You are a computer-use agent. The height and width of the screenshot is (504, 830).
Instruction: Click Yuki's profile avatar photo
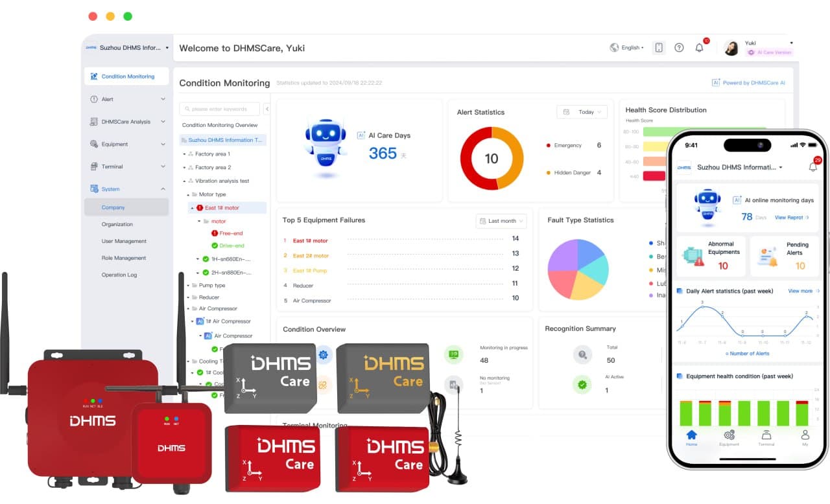(731, 48)
